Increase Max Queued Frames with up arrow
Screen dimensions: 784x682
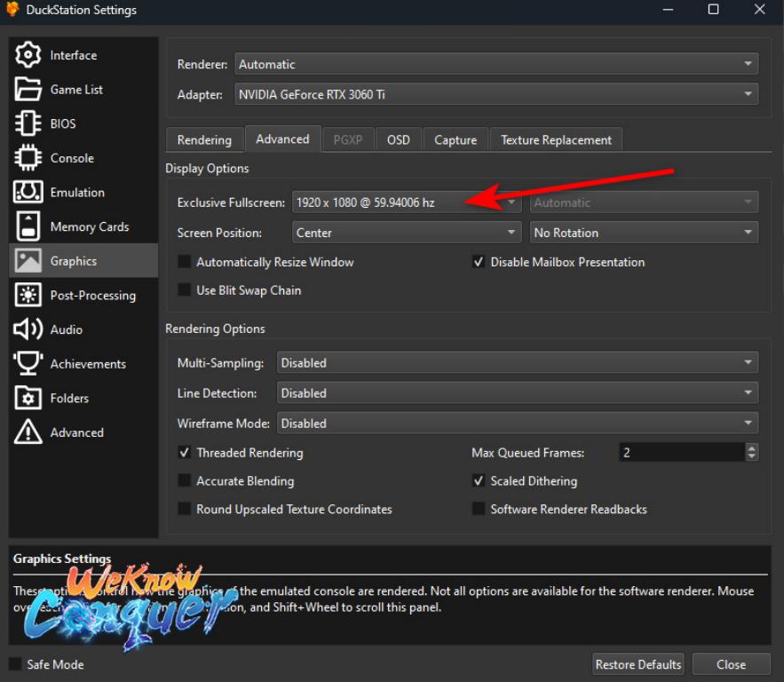[751, 448]
